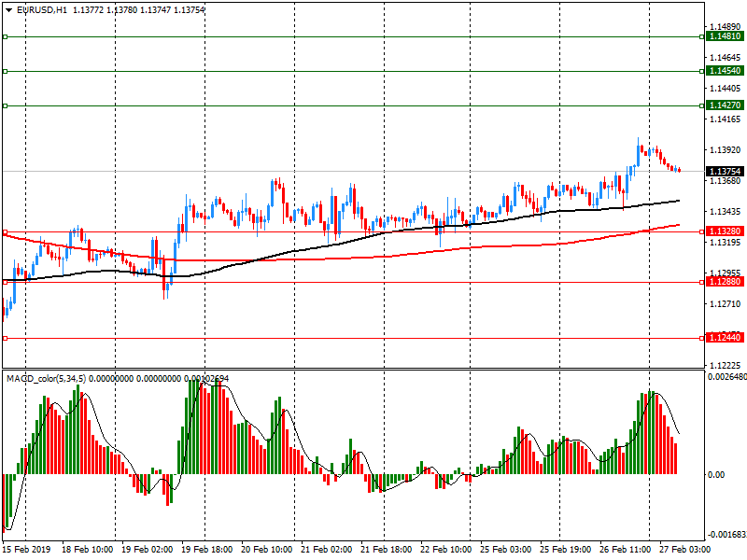Click the 21 Feb 18:00 time axis label
The width and height of the screenshot is (747, 560).
pos(386,551)
